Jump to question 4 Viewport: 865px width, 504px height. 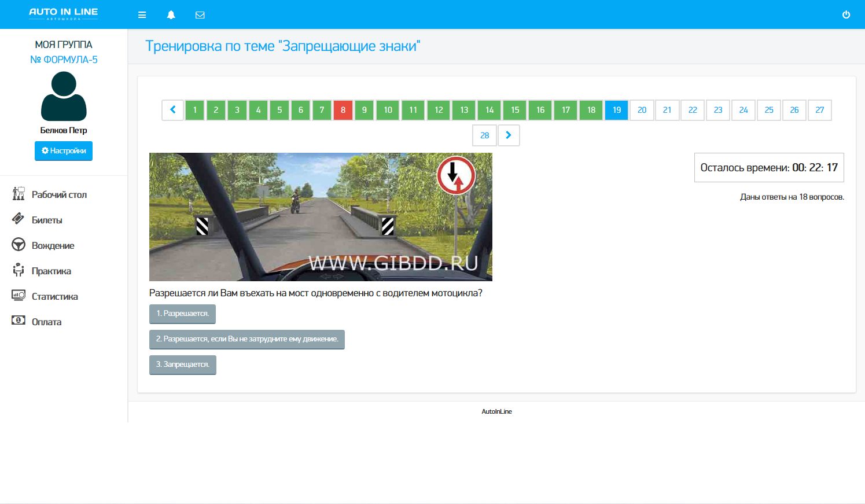pyautogui.click(x=258, y=110)
